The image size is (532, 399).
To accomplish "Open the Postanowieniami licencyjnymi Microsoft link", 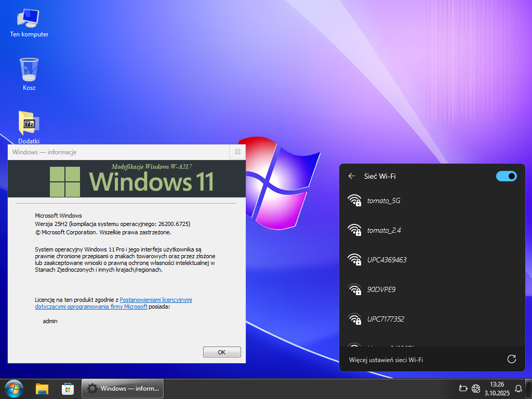I will (x=156, y=300).
